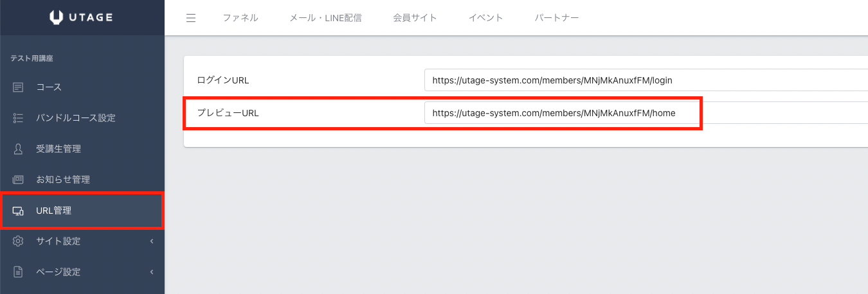Open the お知らせ管理 news icon
The width and height of the screenshot is (868, 294).
pyautogui.click(x=18, y=180)
